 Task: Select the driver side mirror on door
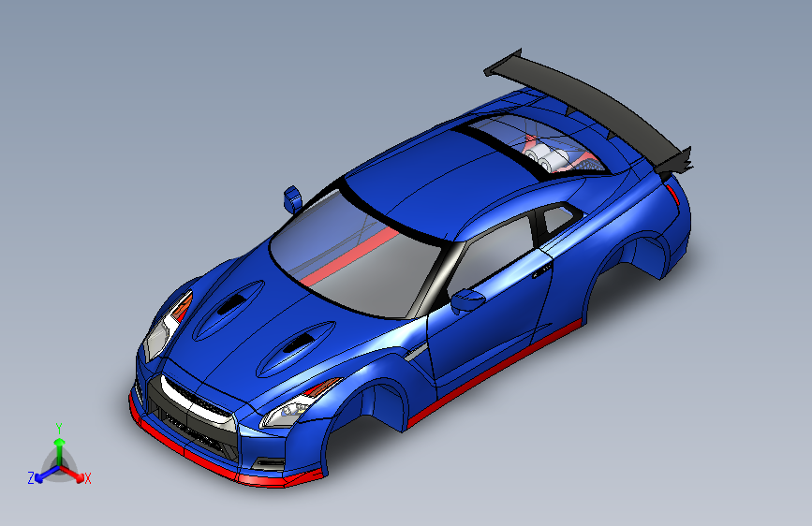point(467,301)
